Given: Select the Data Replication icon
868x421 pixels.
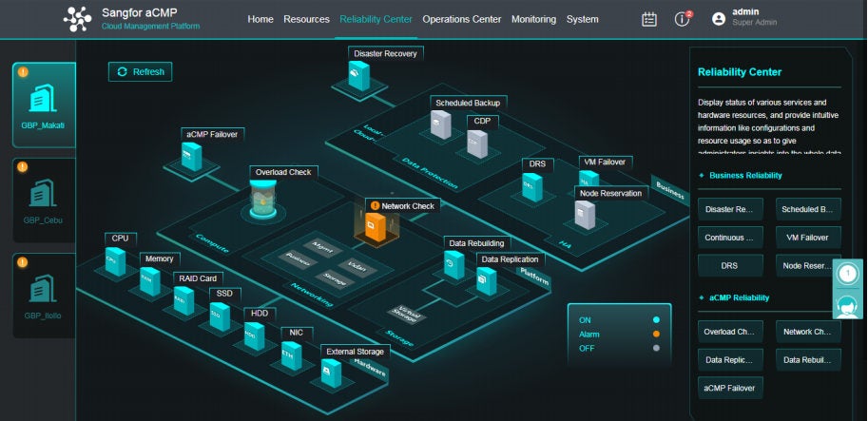Looking at the screenshot, I should 487,281.
